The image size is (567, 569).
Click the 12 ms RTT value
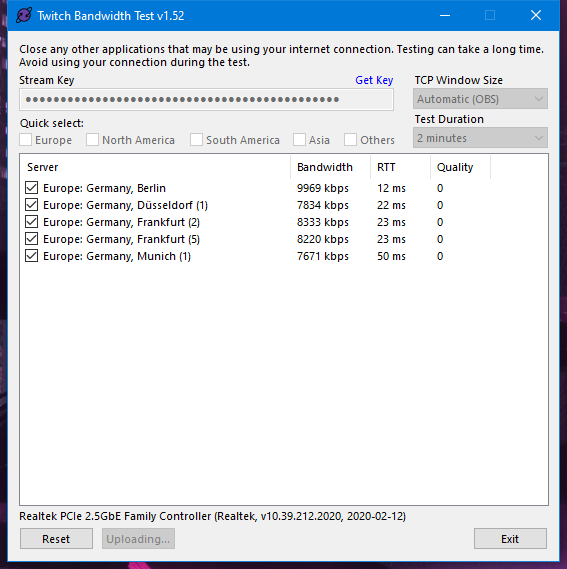coord(391,188)
